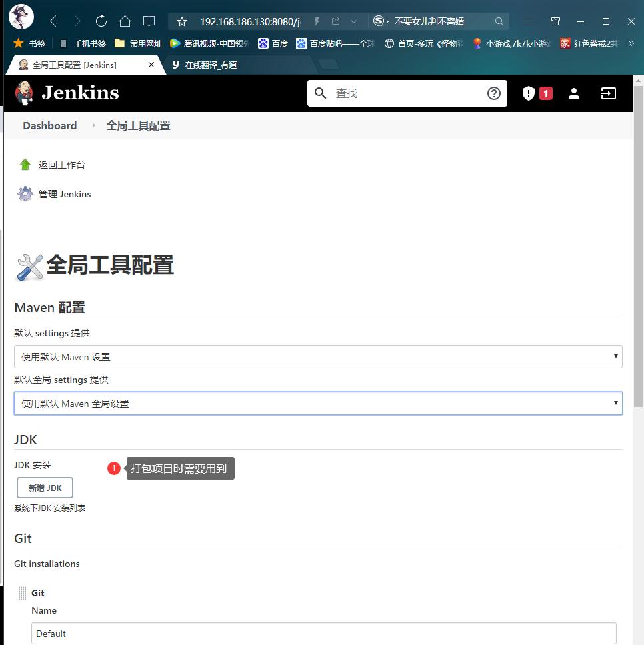Click 返回工作台 link text
This screenshot has width=644, height=645.
pos(62,165)
